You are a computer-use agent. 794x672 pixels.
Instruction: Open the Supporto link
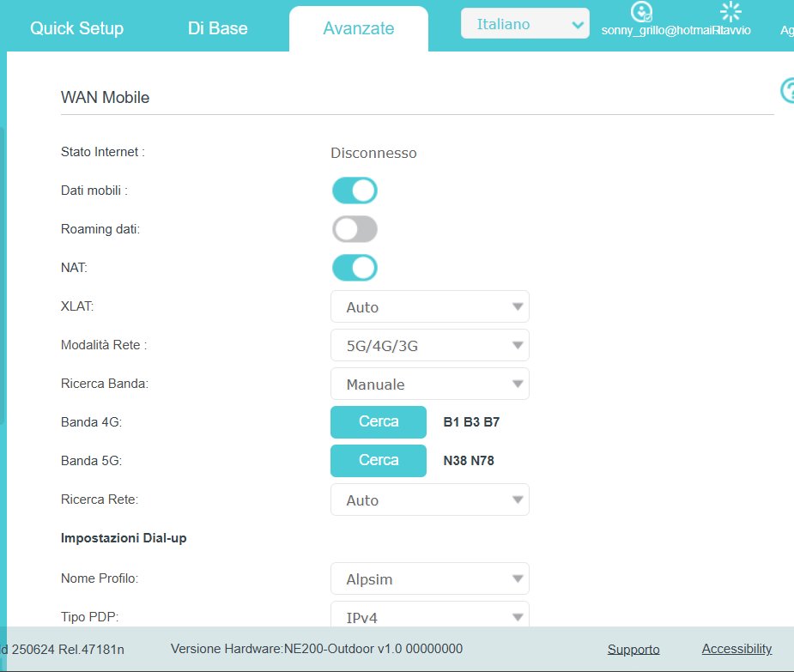[x=633, y=650]
